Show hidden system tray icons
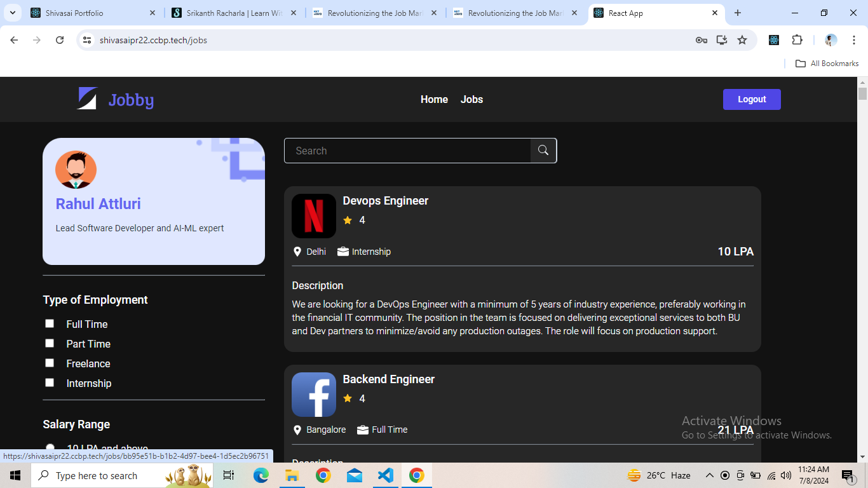Viewport: 868px width, 488px height. 710,475
